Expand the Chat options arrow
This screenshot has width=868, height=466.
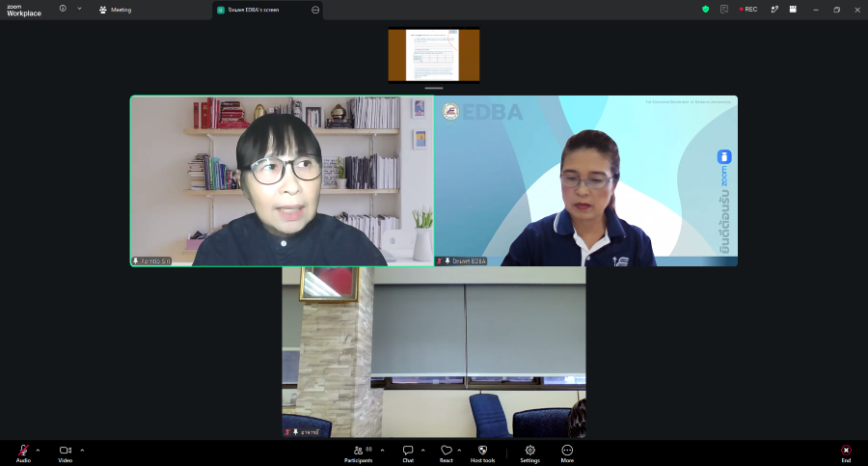[x=423, y=450]
